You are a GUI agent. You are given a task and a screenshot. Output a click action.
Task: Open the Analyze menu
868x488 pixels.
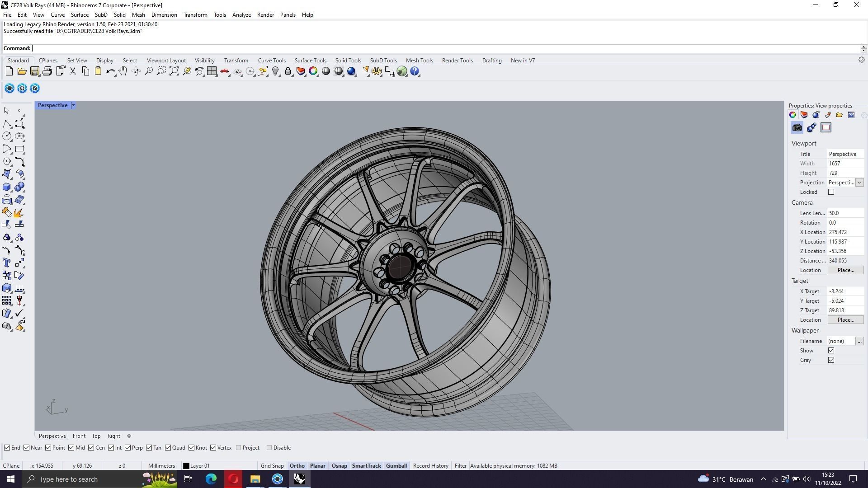coord(241,15)
